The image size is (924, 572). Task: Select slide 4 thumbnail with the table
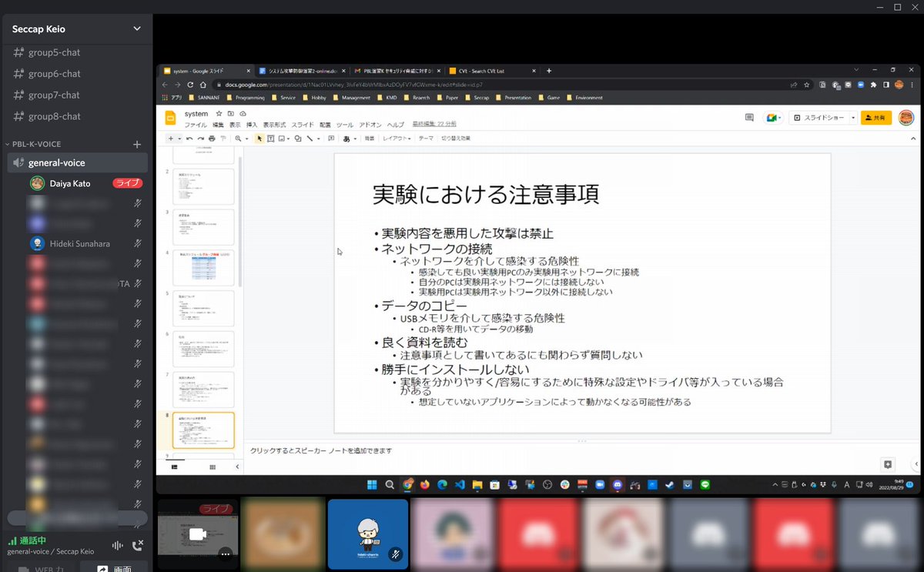[x=203, y=268]
